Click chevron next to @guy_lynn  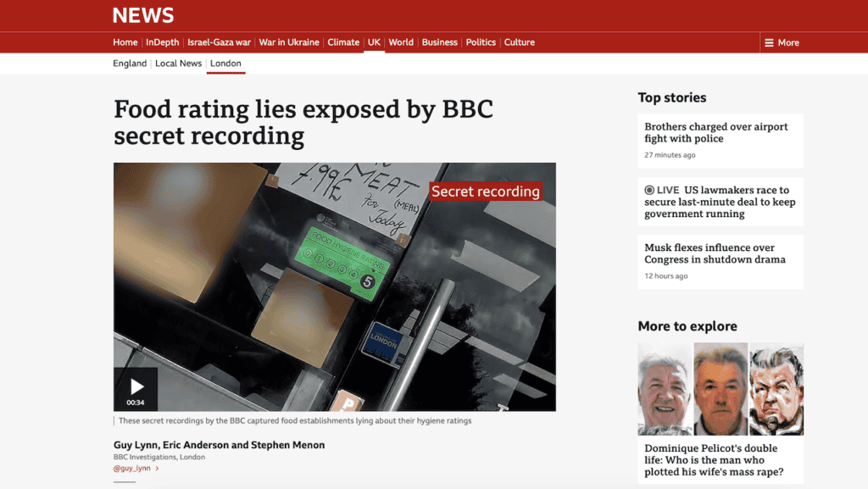[x=157, y=468]
